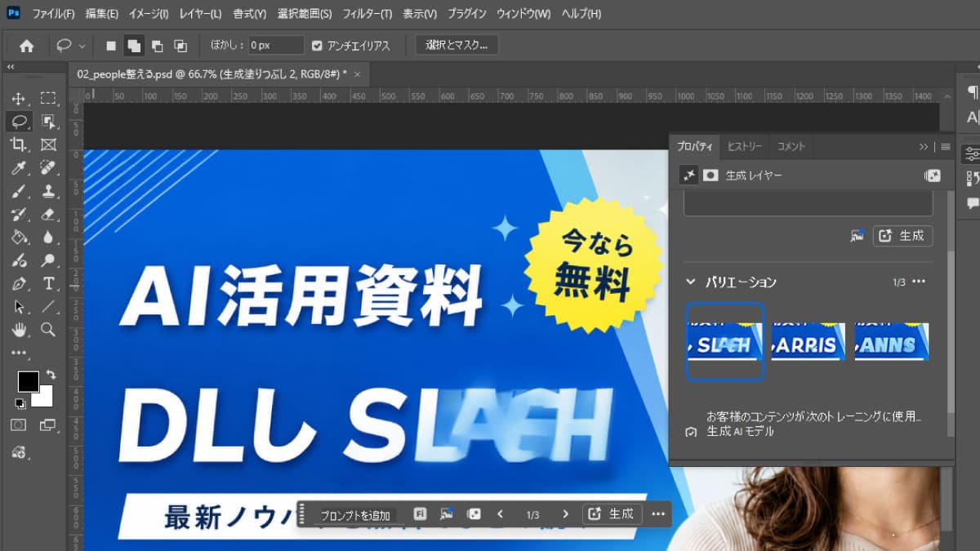Select the Eraser tool
The width and height of the screenshot is (980, 551).
tap(48, 215)
